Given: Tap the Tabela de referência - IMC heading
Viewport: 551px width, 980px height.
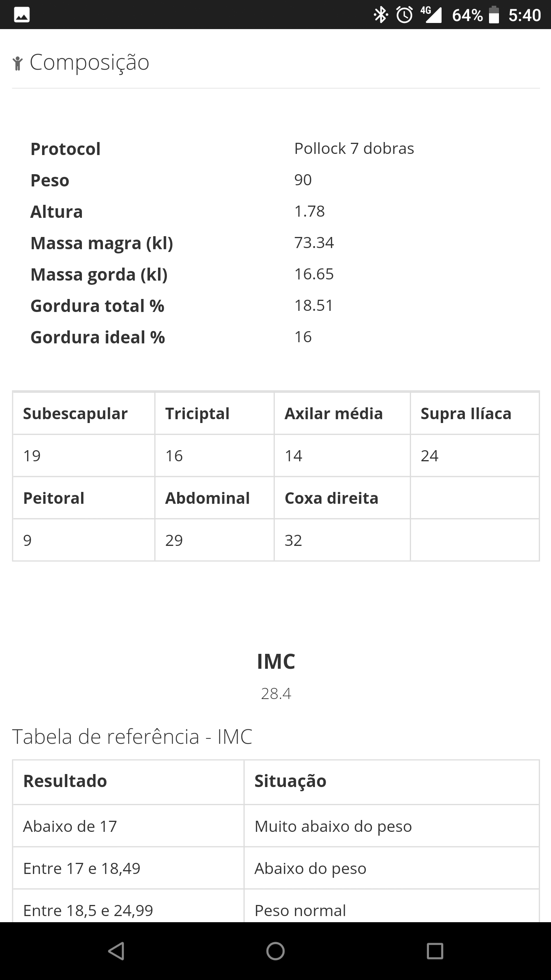Looking at the screenshot, I should [132, 737].
